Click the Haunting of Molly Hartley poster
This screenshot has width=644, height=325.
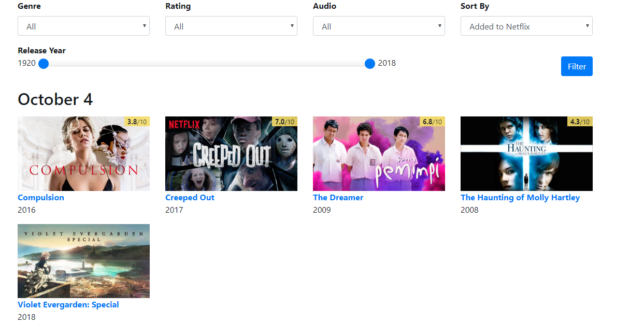[x=526, y=154]
